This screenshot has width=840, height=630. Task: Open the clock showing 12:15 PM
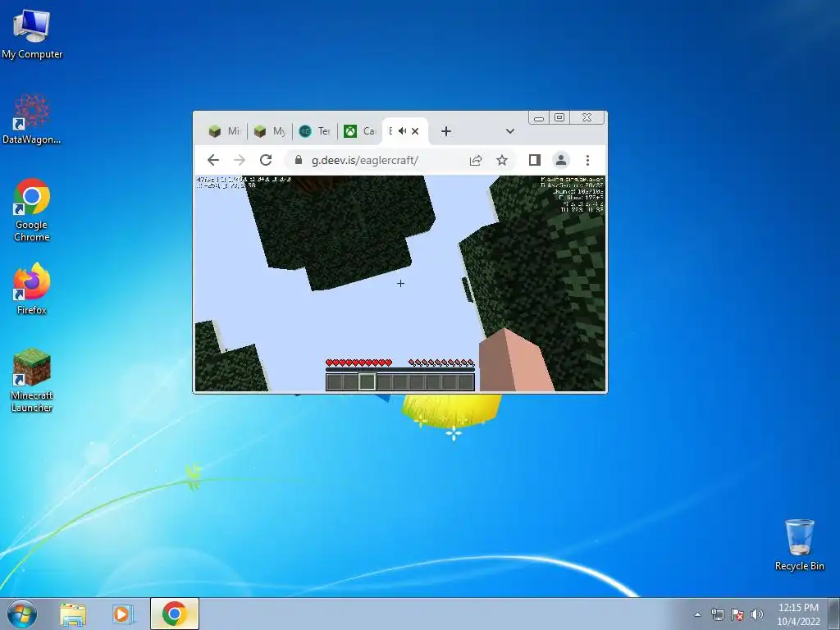click(798, 614)
